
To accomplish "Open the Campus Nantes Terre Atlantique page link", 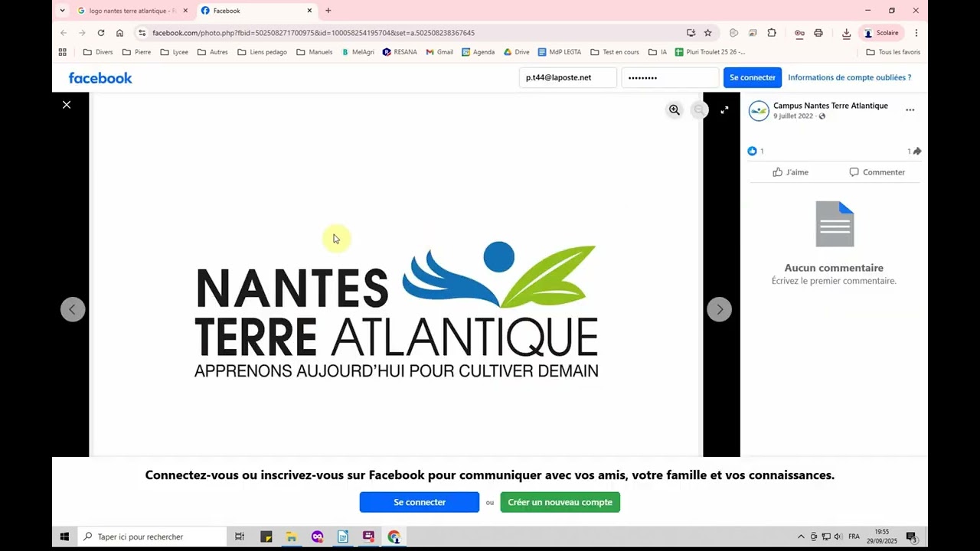I will (831, 106).
